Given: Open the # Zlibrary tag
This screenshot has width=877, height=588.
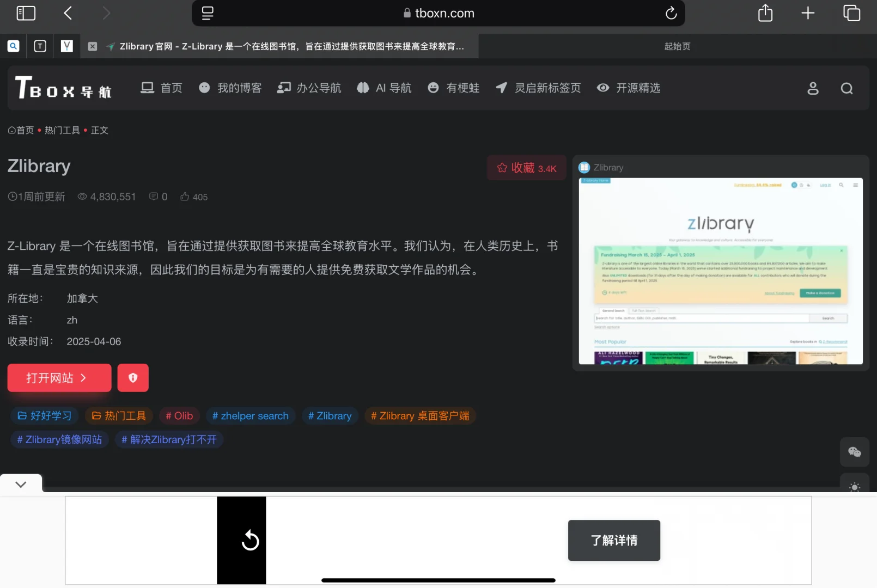Looking at the screenshot, I should [x=330, y=416].
